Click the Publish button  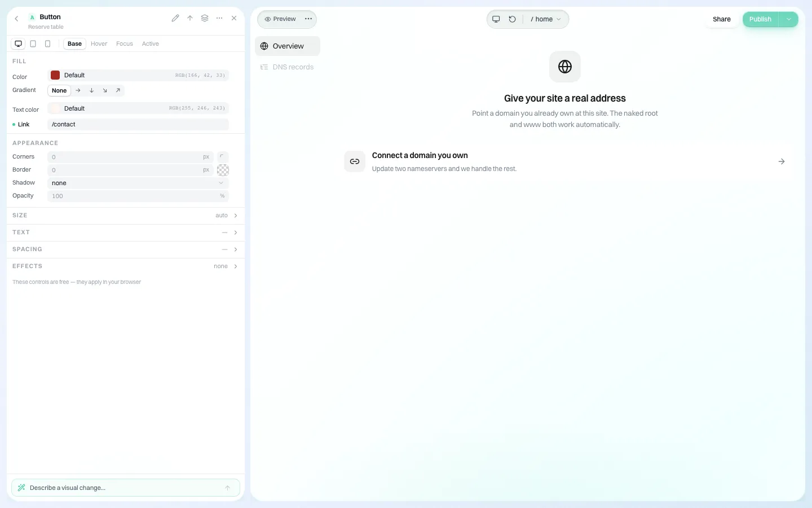tap(760, 19)
